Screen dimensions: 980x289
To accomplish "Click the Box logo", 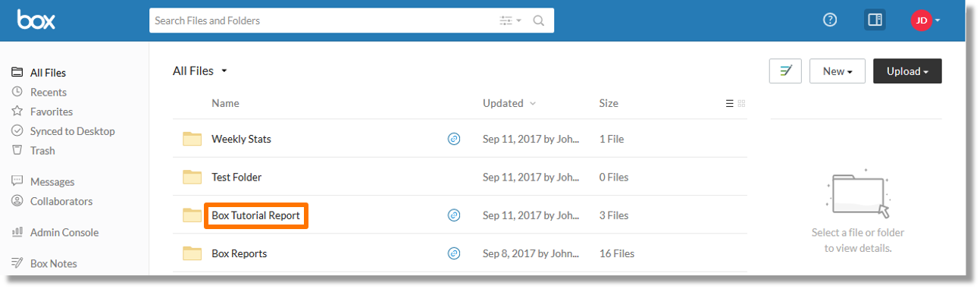I will click(37, 20).
